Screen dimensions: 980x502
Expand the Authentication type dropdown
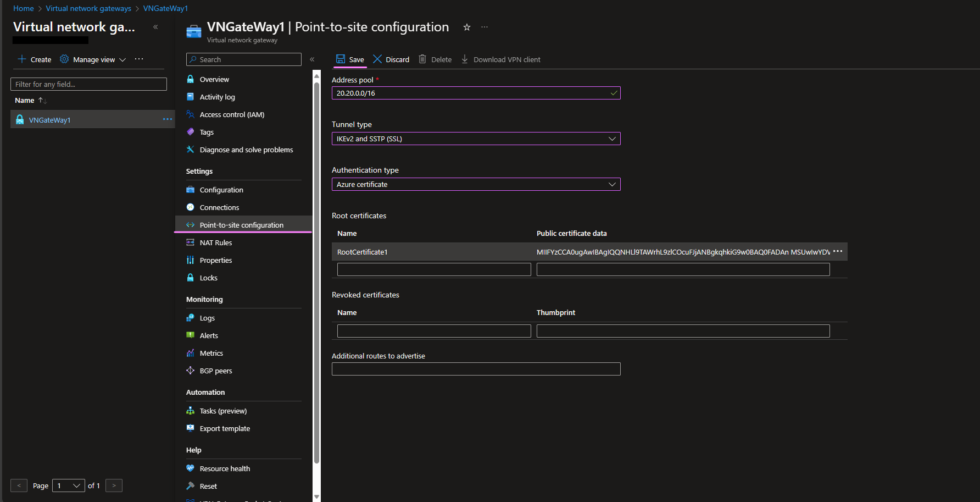point(476,184)
